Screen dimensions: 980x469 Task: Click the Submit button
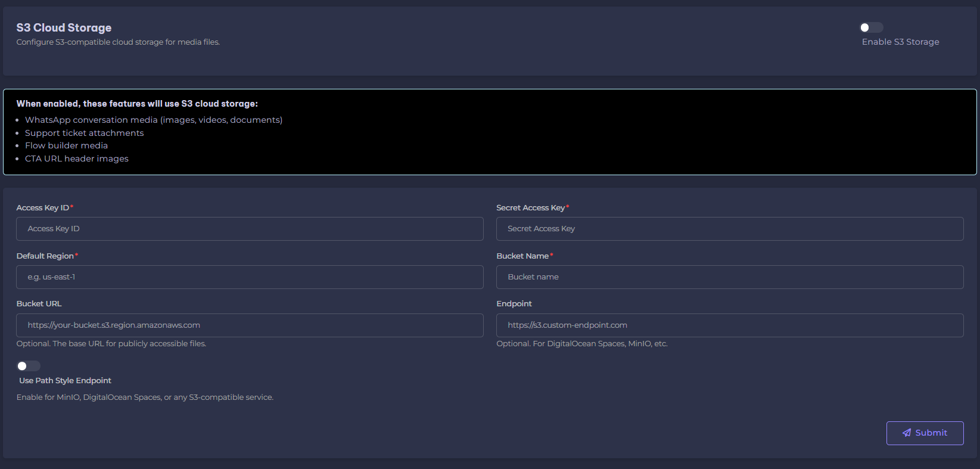click(x=925, y=433)
